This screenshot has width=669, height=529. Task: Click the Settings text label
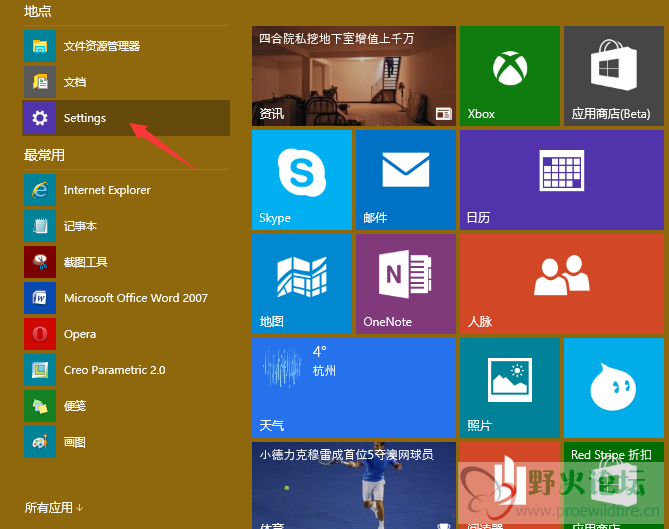pos(84,118)
